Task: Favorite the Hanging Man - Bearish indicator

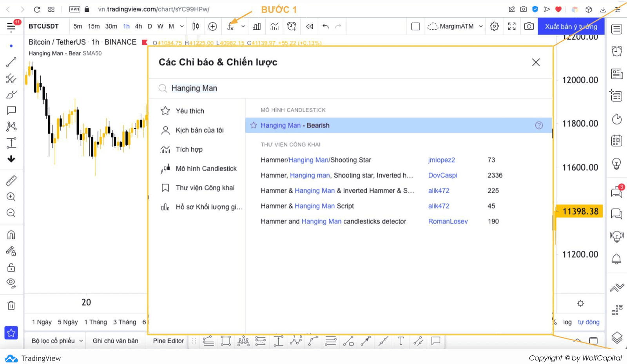Action: pyautogui.click(x=254, y=125)
